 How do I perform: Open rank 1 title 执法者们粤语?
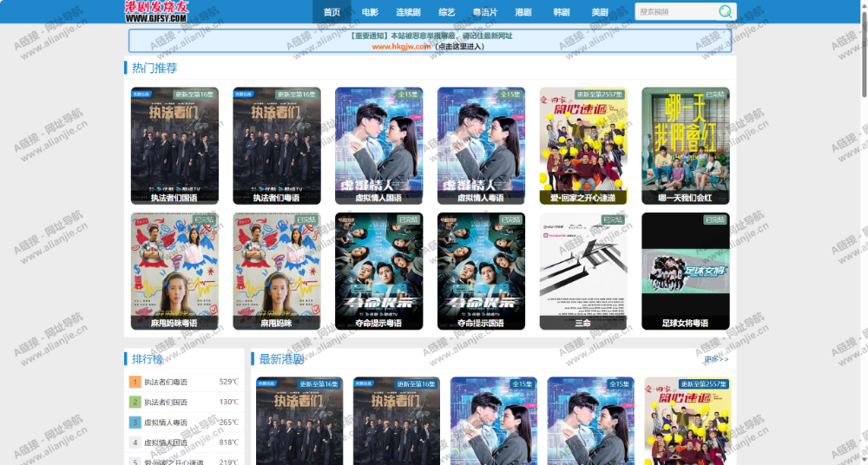[x=166, y=382]
